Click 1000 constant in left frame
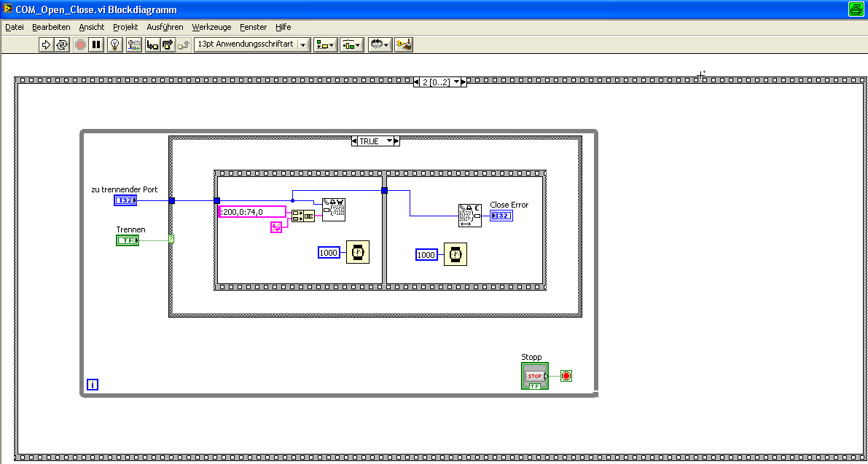 click(x=329, y=252)
